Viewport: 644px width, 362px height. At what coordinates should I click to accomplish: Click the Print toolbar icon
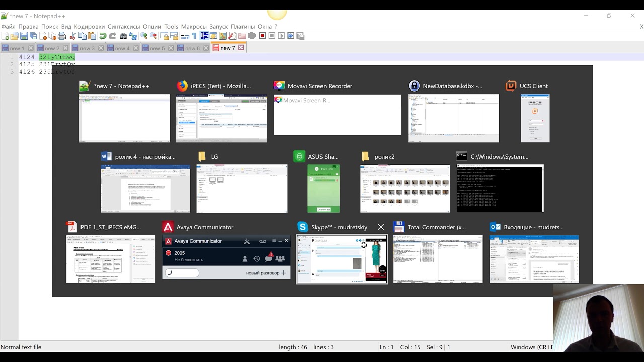(x=62, y=36)
